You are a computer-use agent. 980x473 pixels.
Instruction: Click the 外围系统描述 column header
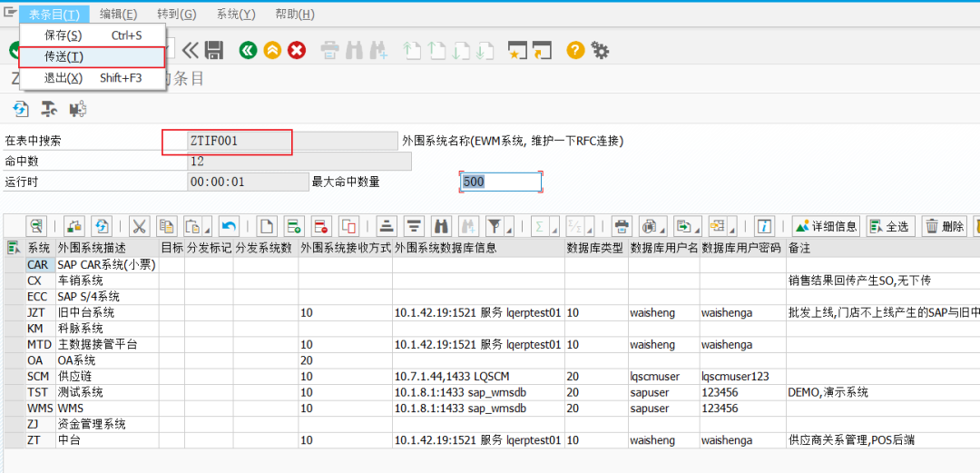(107, 249)
